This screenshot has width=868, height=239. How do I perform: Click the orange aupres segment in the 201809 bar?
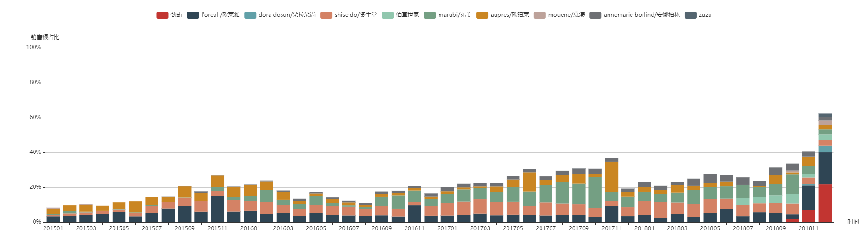click(x=776, y=180)
